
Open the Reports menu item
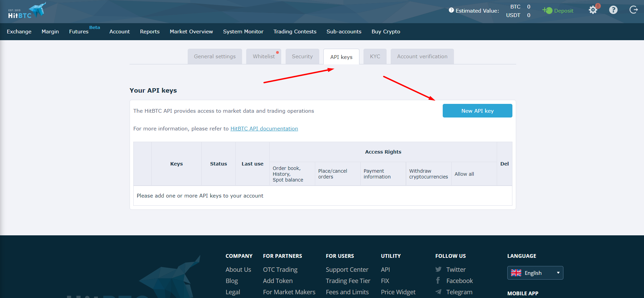150,31
